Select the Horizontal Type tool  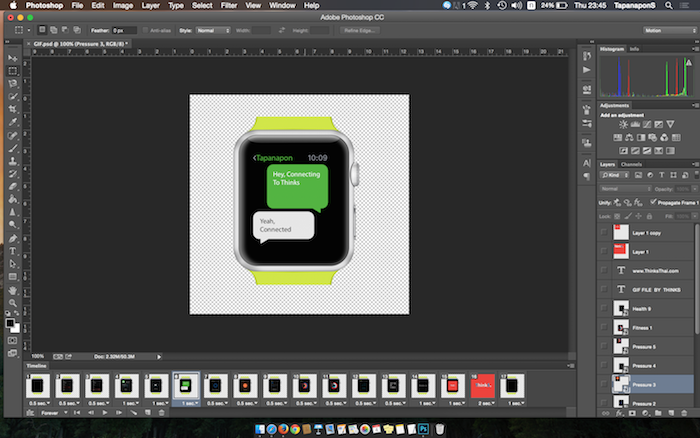tap(12, 251)
